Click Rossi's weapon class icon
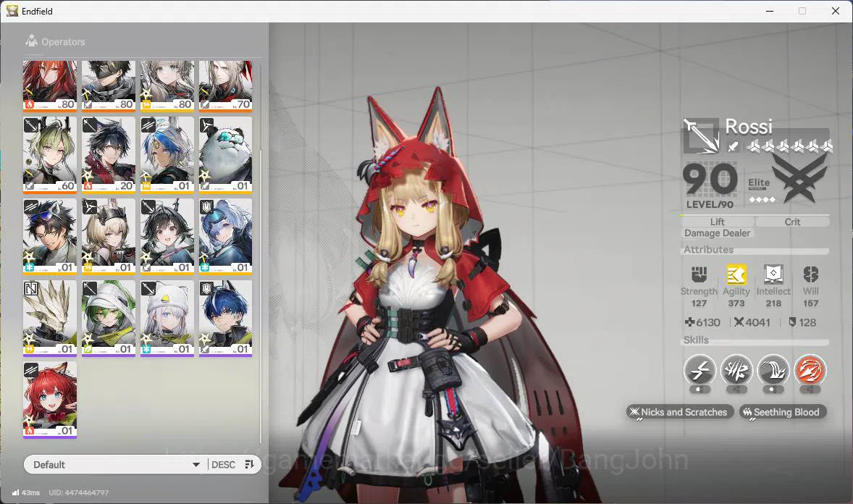 [x=701, y=135]
